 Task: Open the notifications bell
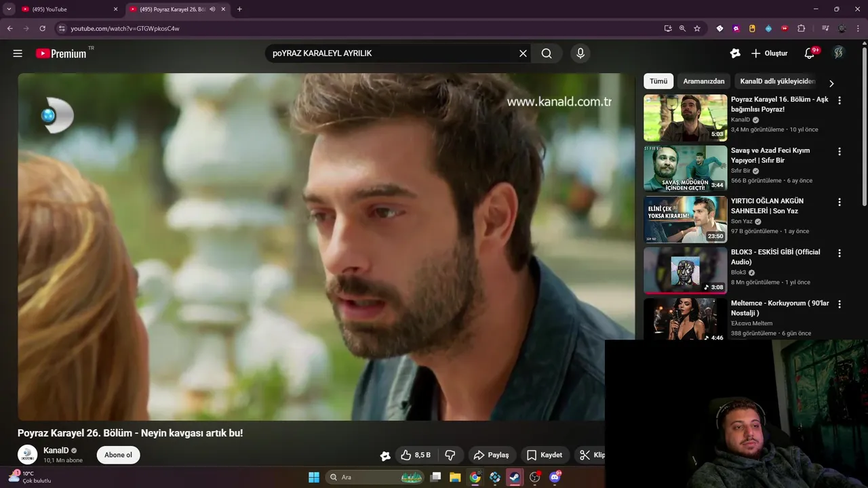[810, 54]
